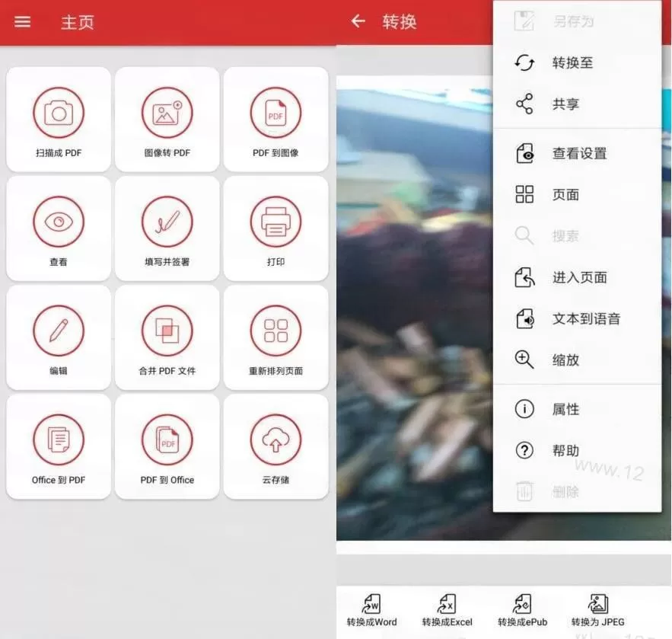Open the 合并 PDF 文件 tile
This screenshot has width=672, height=639.
tap(167, 337)
